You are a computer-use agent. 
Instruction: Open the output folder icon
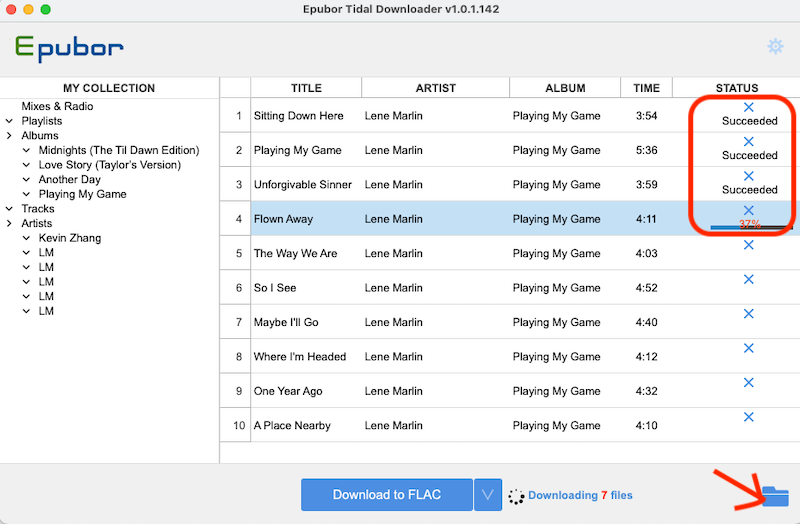(775, 496)
